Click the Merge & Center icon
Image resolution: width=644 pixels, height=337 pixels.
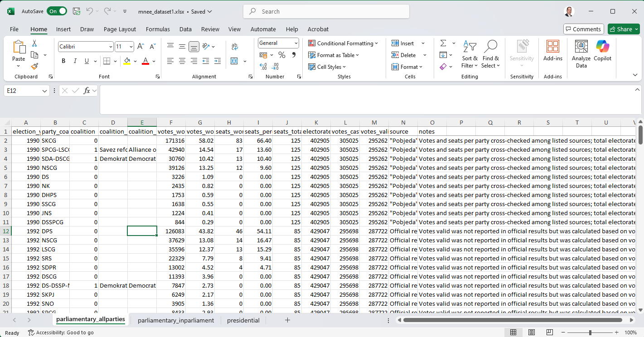[x=234, y=61]
